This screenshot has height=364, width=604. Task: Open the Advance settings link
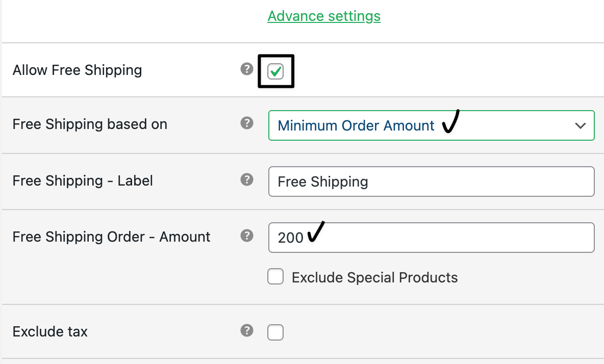[x=324, y=16]
